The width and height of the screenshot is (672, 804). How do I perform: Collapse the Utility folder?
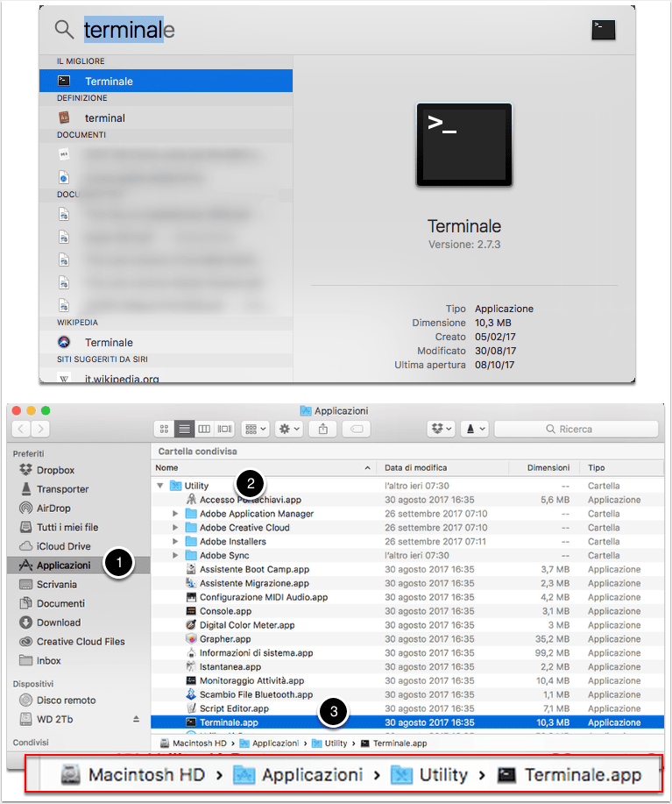click(x=160, y=485)
